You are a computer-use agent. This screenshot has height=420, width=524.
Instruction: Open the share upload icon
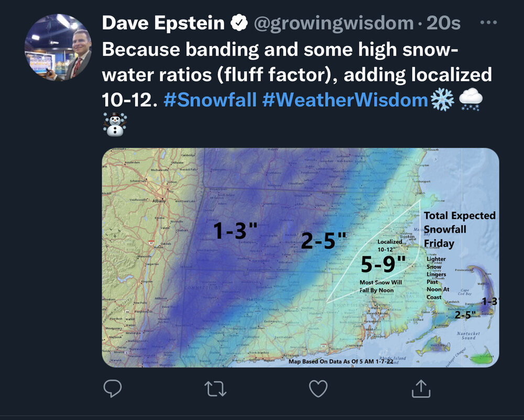[421, 389]
